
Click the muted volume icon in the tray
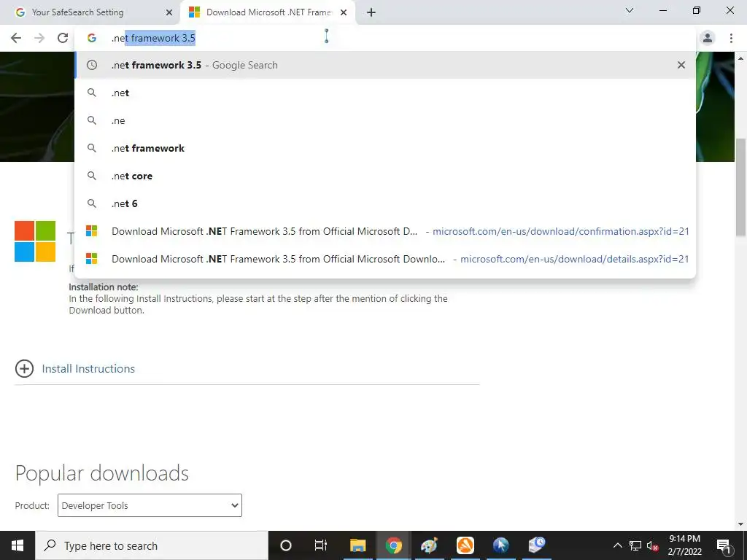tap(652, 545)
